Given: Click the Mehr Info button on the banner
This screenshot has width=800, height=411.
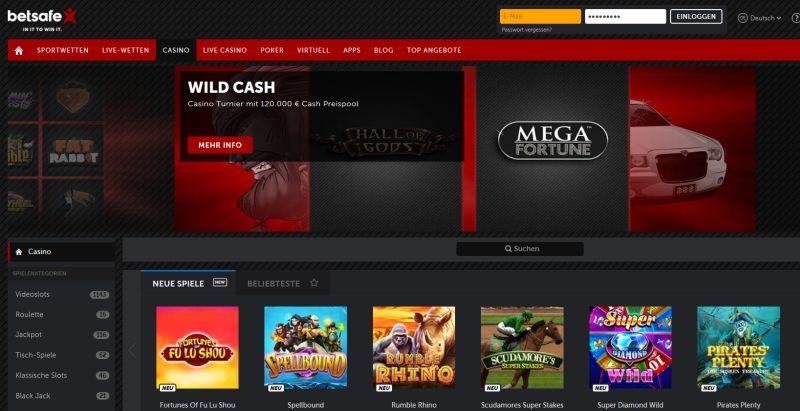Looking at the screenshot, I should click(x=220, y=145).
